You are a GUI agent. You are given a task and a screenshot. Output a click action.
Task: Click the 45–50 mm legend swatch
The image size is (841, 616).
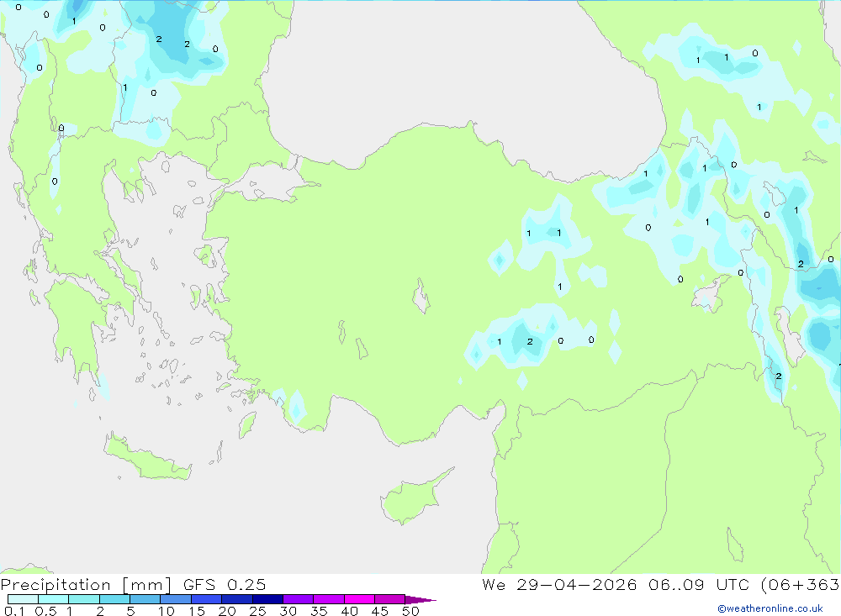coord(390,599)
